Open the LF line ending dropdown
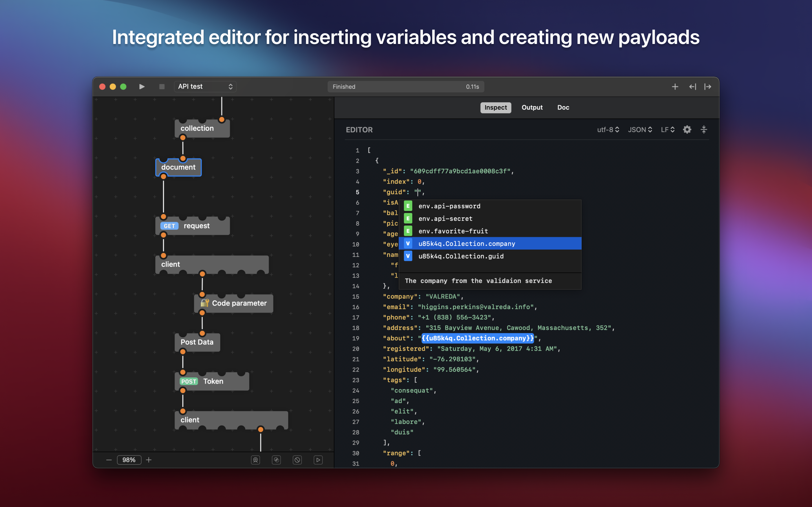Image resolution: width=812 pixels, height=507 pixels. pyautogui.click(x=667, y=130)
